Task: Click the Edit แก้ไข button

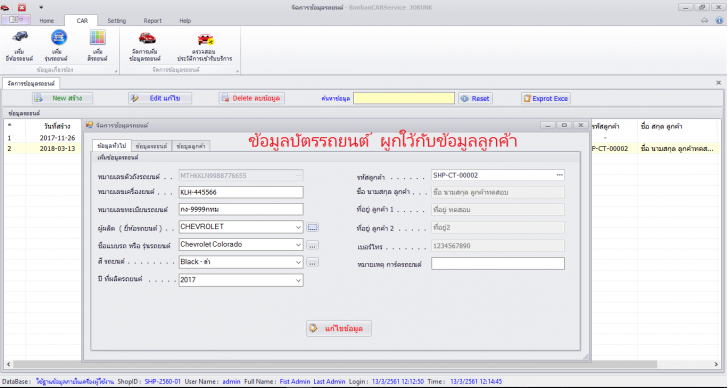Action: (160, 98)
